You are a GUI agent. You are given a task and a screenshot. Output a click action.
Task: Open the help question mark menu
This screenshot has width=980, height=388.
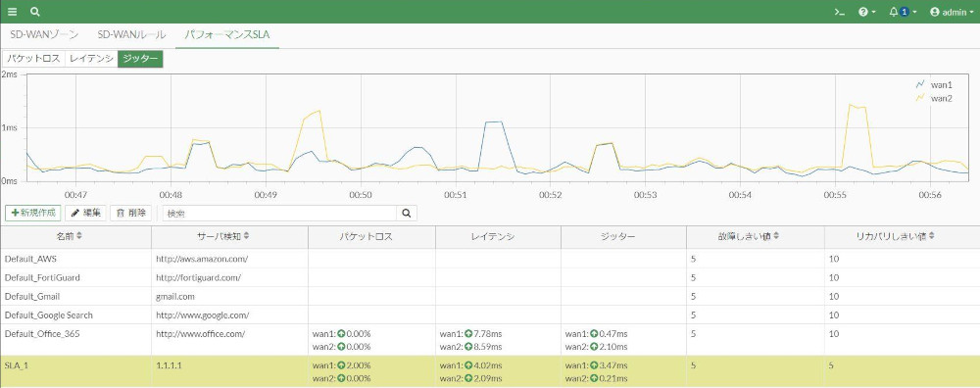coord(866,12)
